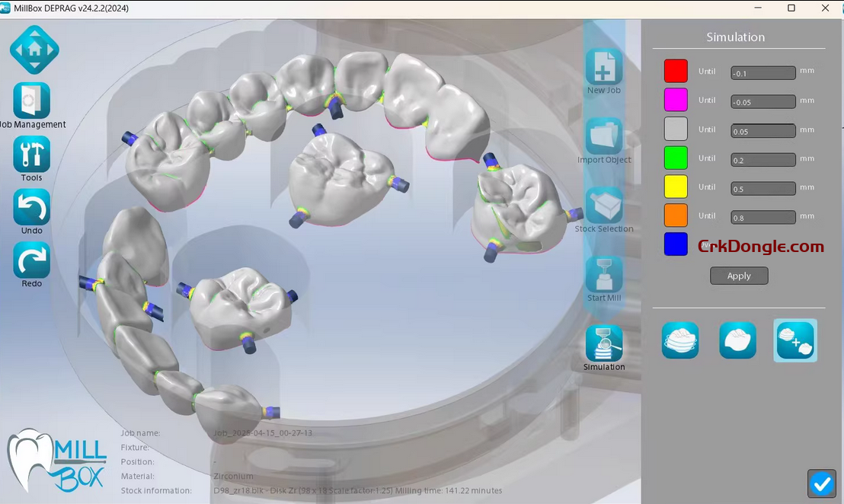
Task: Undo the last action
Action: pyautogui.click(x=32, y=207)
